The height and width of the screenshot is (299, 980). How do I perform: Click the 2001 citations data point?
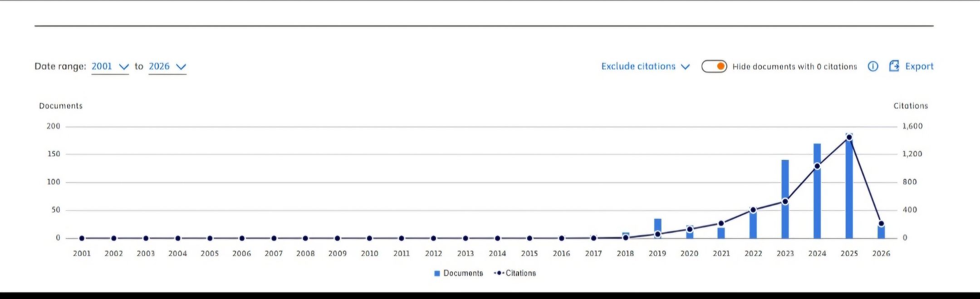tap(82, 238)
